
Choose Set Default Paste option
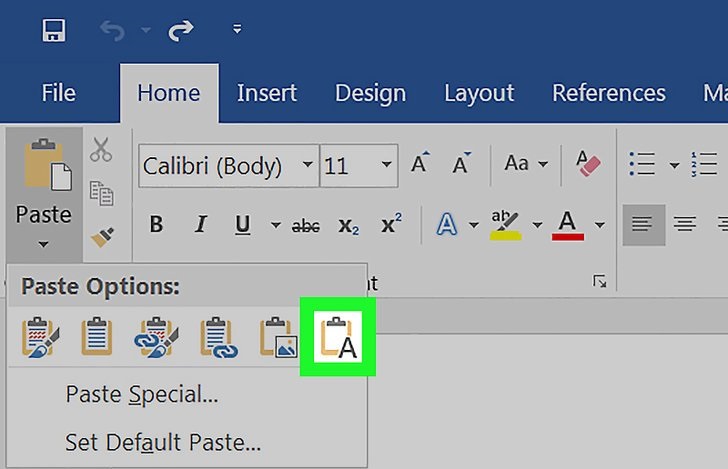click(162, 440)
